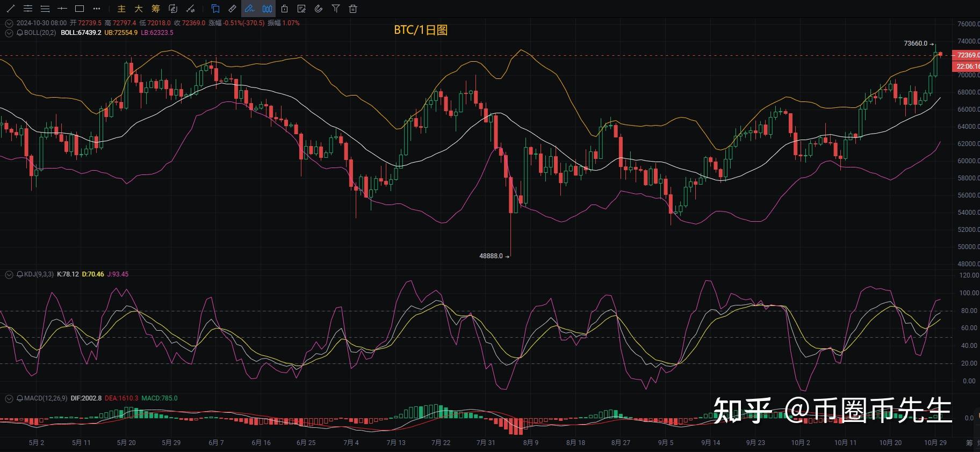Click the ruler measurement tool
Image resolution: width=980 pixels, height=452 pixels.
click(232, 9)
